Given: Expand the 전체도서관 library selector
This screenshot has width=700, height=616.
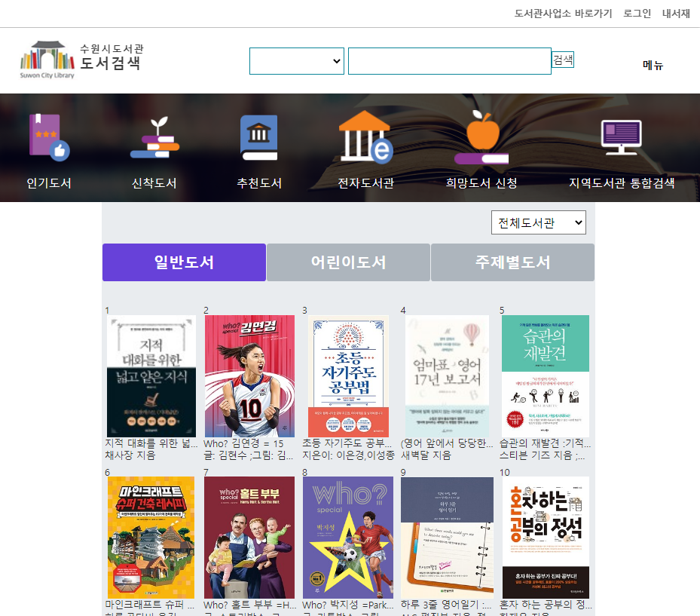Looking at the screenshot, I should 539,222.
